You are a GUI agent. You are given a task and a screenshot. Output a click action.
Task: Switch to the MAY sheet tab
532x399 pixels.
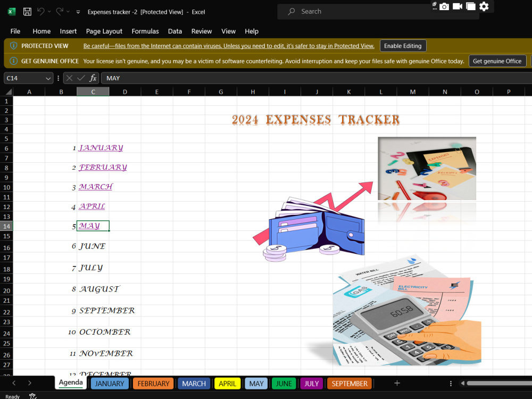click(x=256, y=384)
